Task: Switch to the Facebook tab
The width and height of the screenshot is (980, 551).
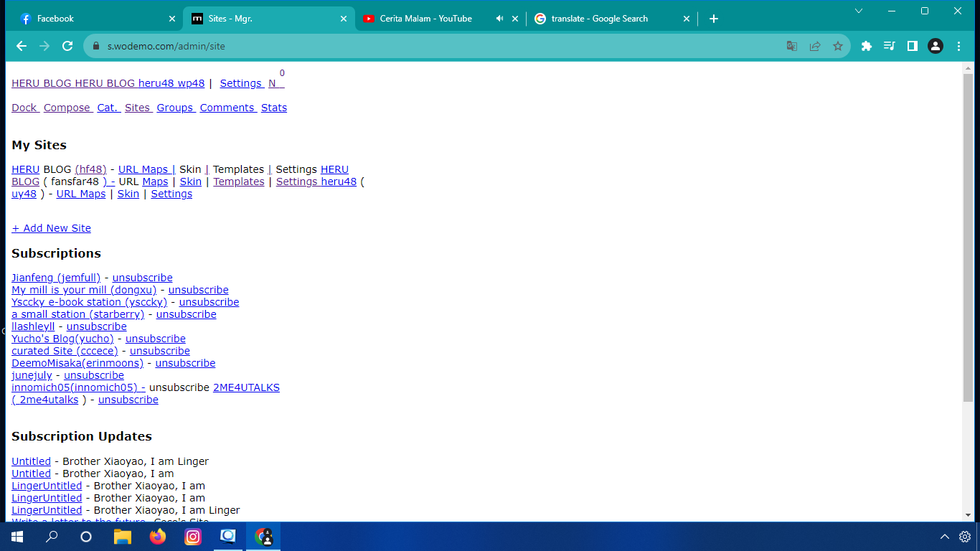Action: tap(93, 19)
